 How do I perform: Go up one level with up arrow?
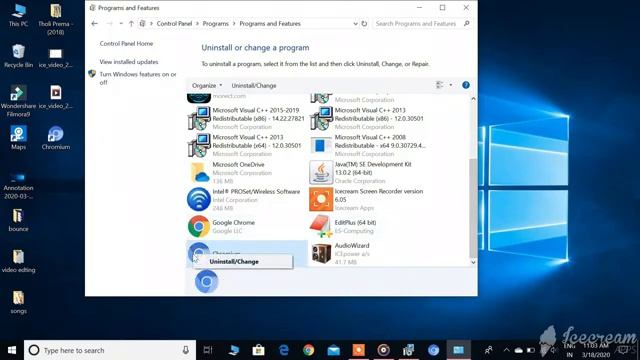pos(131,24)
